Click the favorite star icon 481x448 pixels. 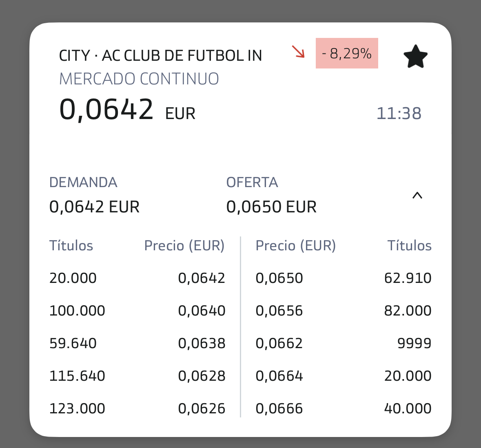tap(415, 56)
